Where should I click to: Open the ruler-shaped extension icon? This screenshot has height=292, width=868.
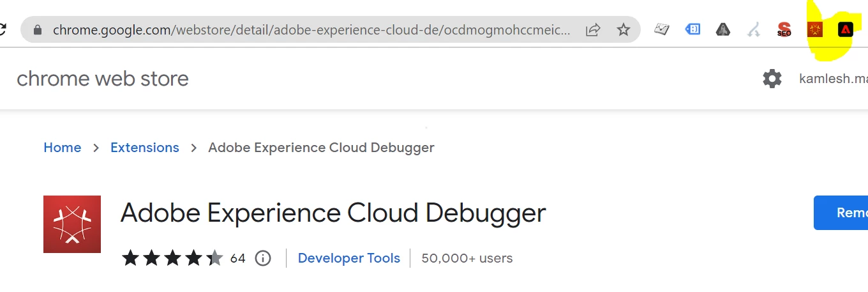click(662, 29)
